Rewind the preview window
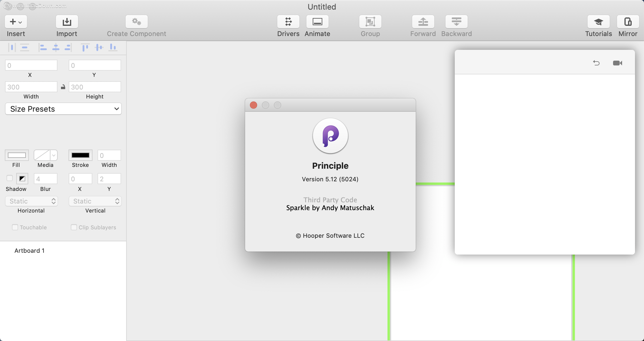The width and height of the screenshot is (644, 341). [597, 63]
